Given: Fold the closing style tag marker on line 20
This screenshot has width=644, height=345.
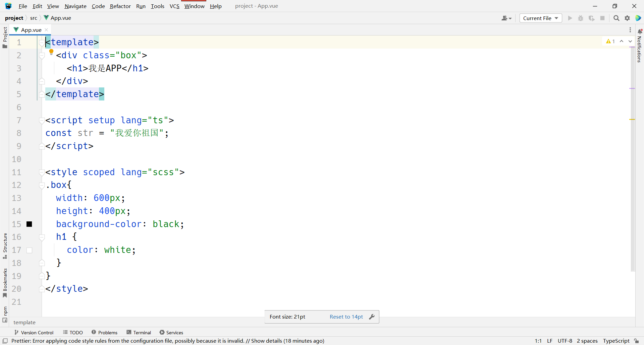Looking at the screenshot, I should (42, 289).
